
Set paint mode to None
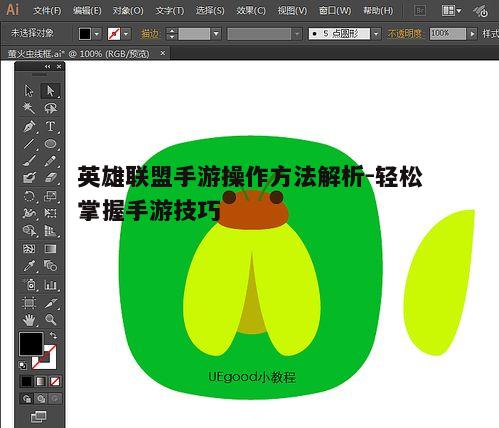(55, 381)
